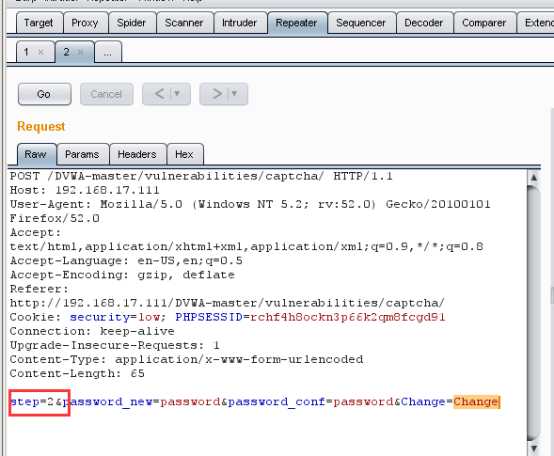
Task: Click the Content-Type header line
Action: click(x=186, y=360)
